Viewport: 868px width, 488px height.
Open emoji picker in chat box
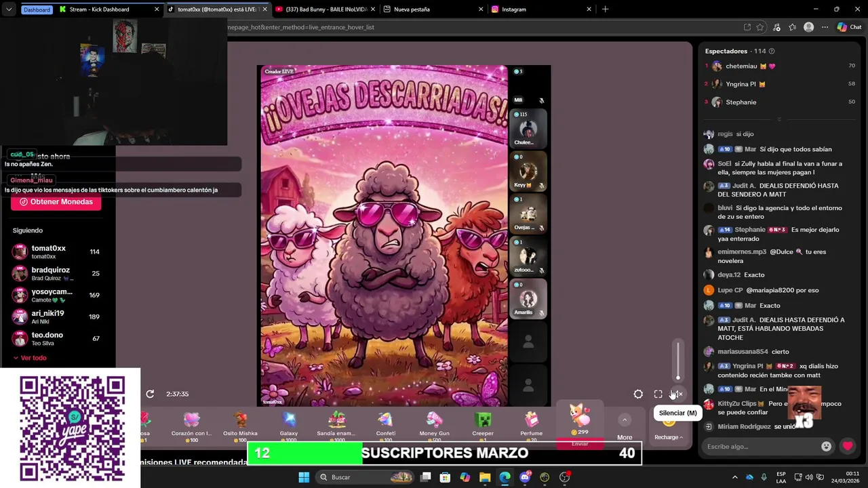[x=826, y=446]
